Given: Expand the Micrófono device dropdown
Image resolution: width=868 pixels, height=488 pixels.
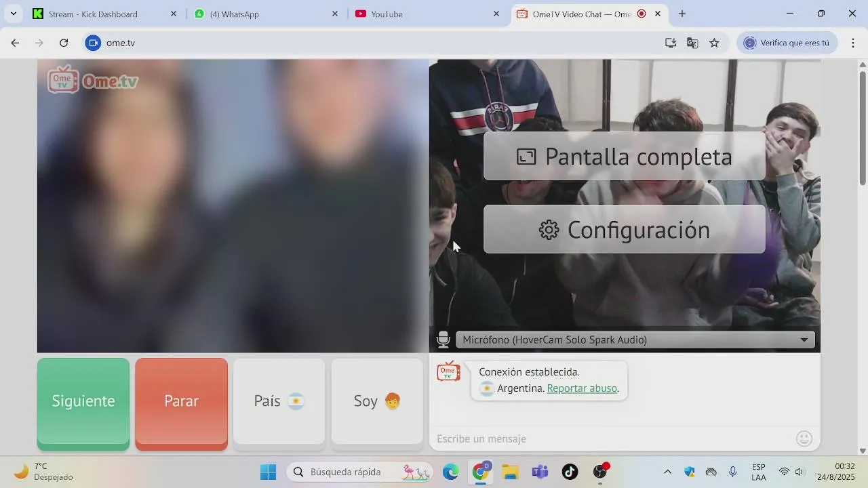Looking at the screenshot, I should (635, 340).
